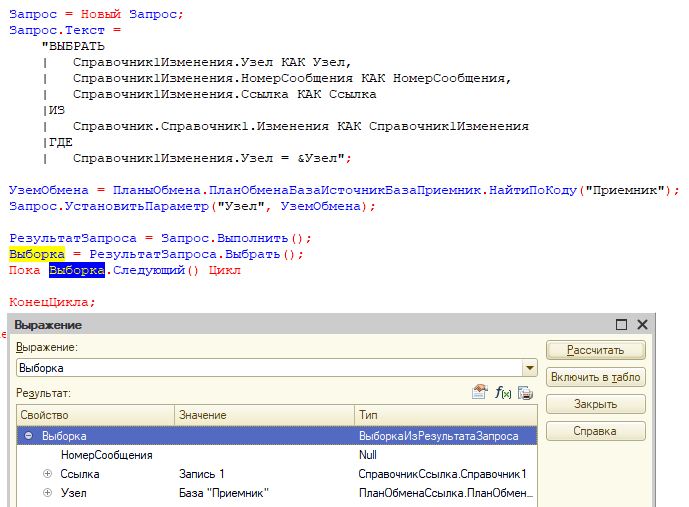Open help via Справка button
689x507 pixels.
[x=595, y=431]
